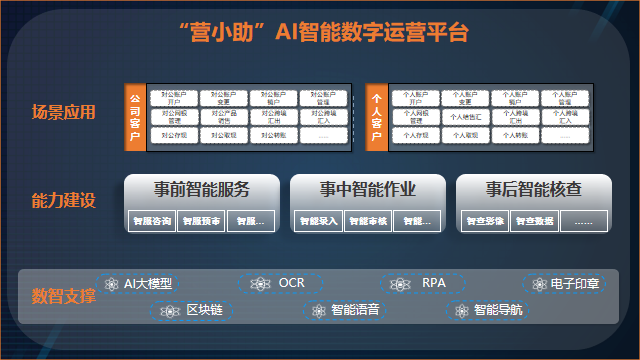This screenshot has height=360, width=640.
Task: Select the AI大模型 capsule label
Action: 148,284
